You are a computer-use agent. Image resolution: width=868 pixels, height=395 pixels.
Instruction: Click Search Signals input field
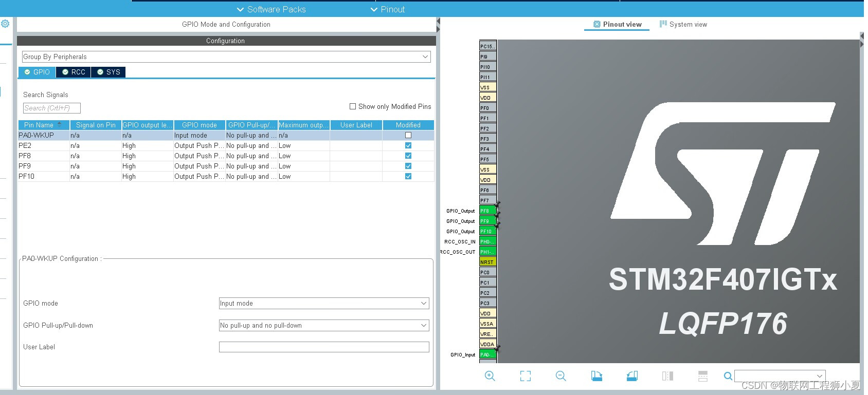(51, 108)
